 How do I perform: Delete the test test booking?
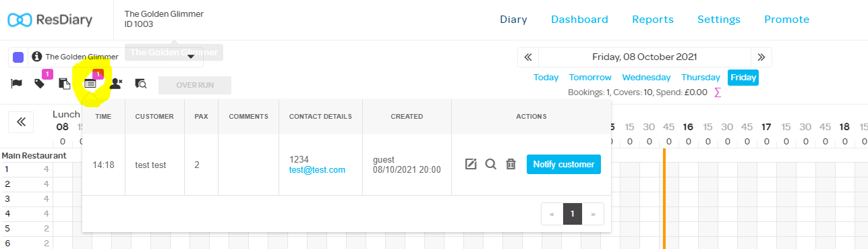(511, 164)
